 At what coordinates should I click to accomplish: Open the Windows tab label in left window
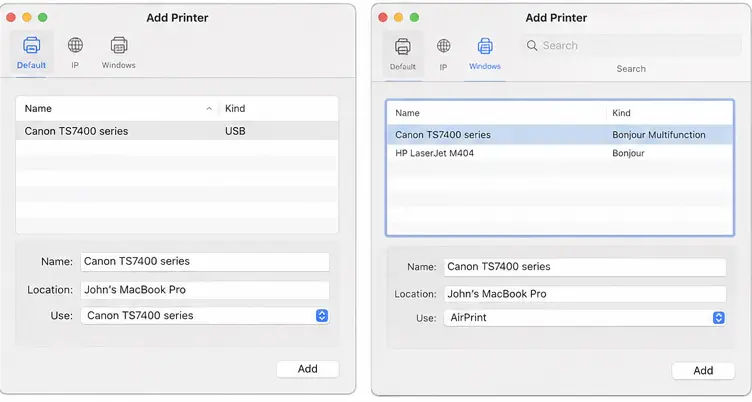pyautogui.click(x=118, y=65)
